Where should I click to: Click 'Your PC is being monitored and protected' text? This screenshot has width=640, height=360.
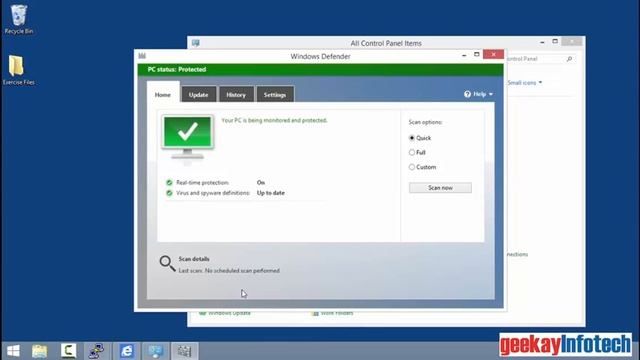click(x=274, y=120)
